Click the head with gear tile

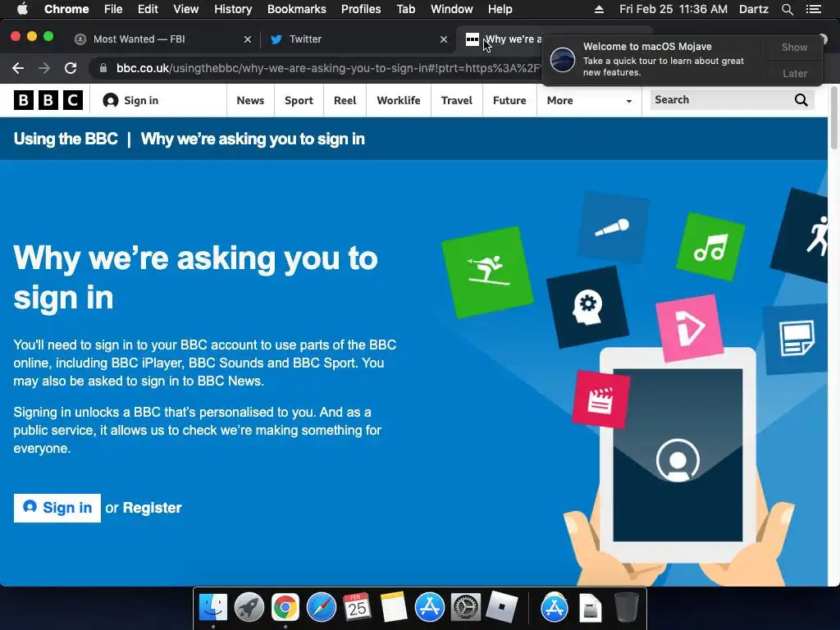click(x=587, y=307)
